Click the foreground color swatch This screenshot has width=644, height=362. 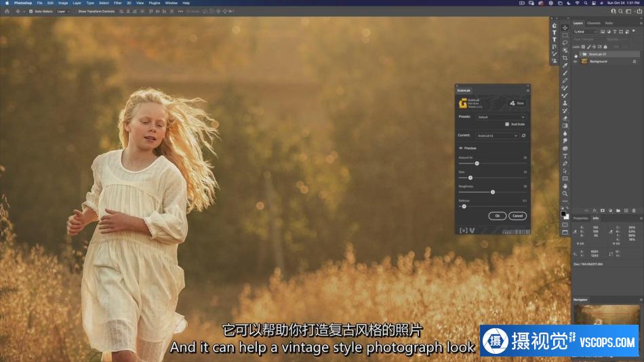pos(563,214)
